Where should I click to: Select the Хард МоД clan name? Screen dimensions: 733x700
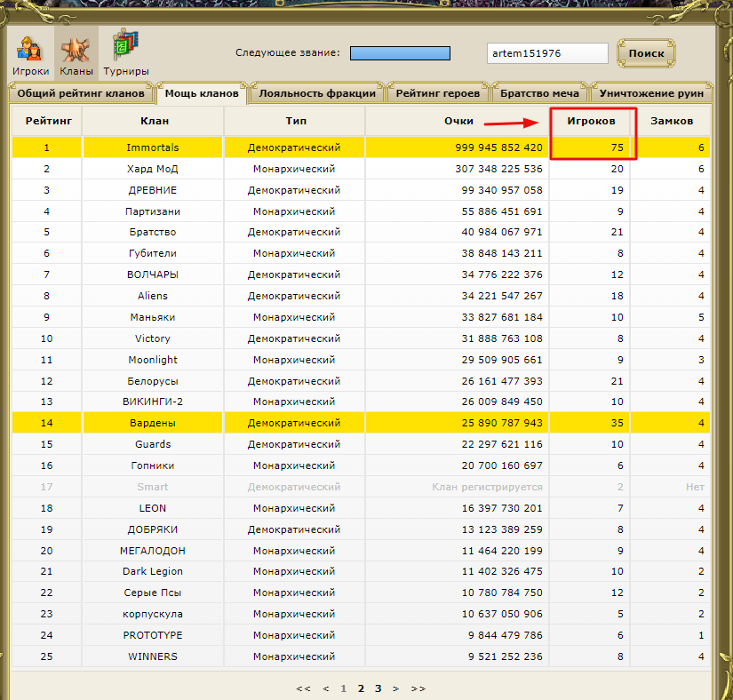click(153, 169)
